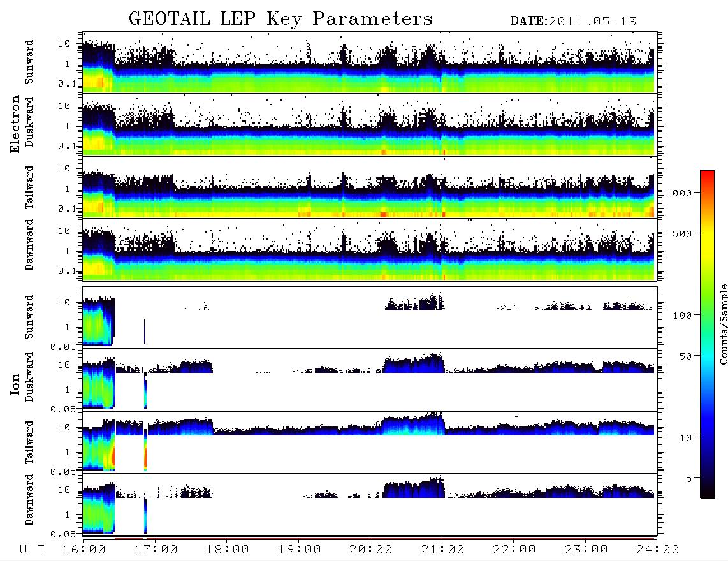The image size is (728, 561).
Task: Click the '21:00' time tick label
Action: pos(443,550)
